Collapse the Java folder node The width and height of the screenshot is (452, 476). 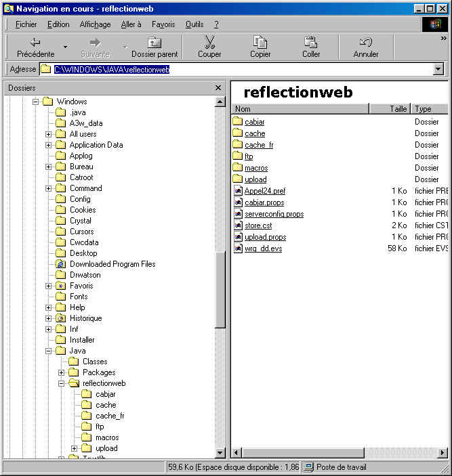click(x=48, y=351)
